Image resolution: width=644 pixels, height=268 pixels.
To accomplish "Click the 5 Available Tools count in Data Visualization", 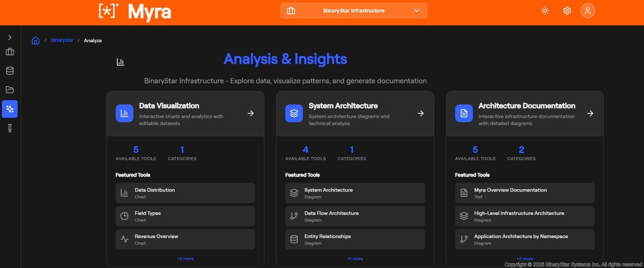I will pos(136,150).
